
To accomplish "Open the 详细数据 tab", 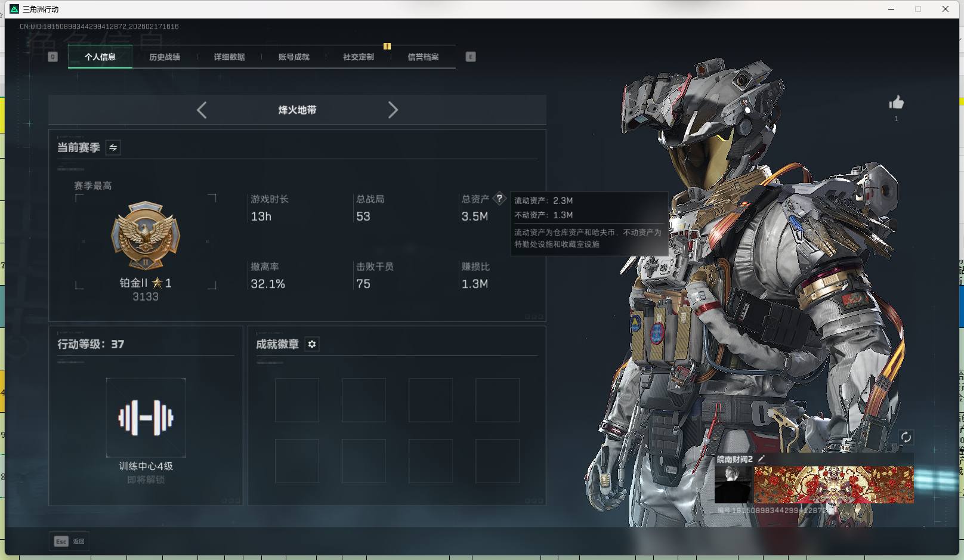I will pos(230,57).
